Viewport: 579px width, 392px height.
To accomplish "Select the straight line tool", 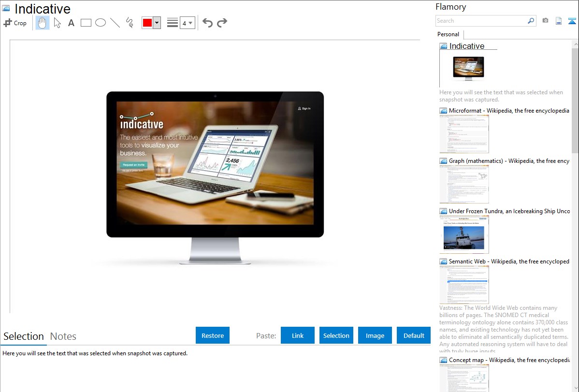I will [x=115, y=23].
